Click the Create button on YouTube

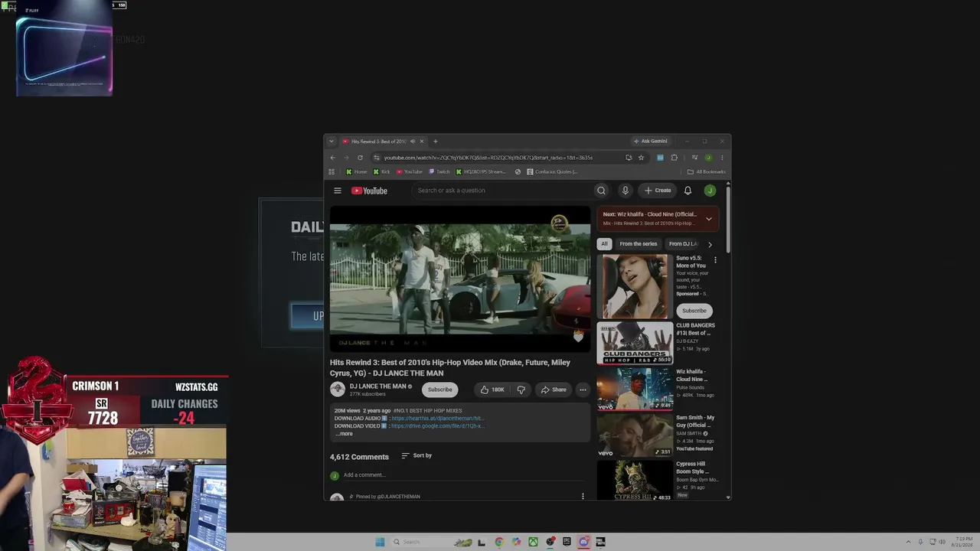click(658, 191)
